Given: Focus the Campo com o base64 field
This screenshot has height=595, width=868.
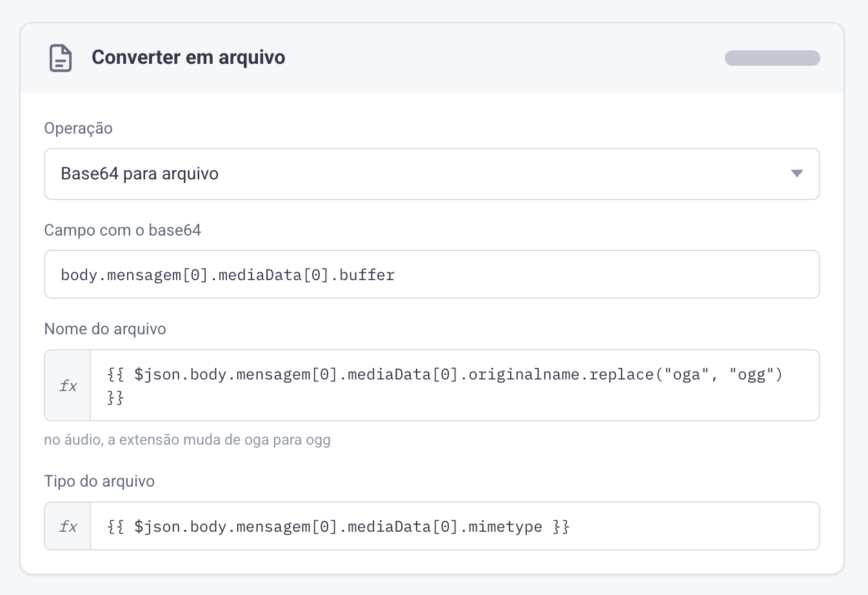Looking at the screenshot, I should [432, 274].
